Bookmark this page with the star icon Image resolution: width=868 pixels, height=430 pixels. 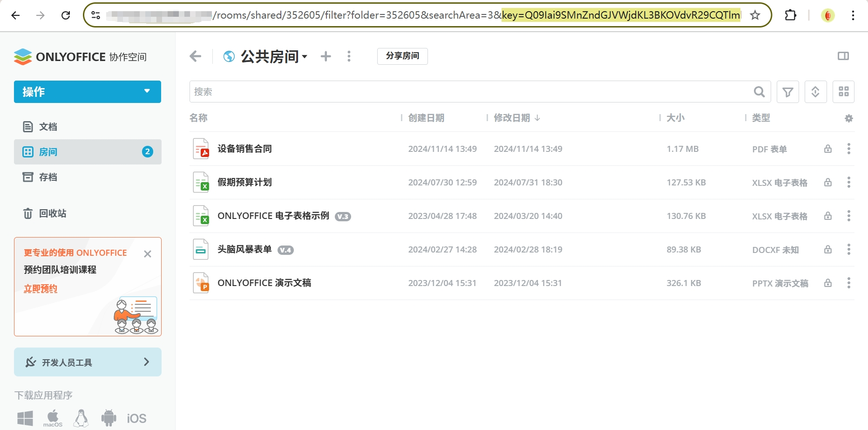[755, 15]
